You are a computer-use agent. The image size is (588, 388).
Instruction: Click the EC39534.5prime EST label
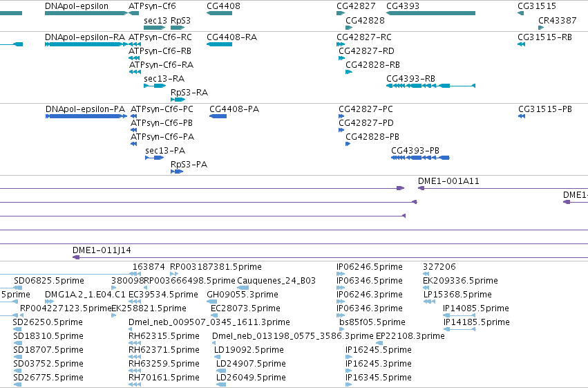pyautogui.click(x=163, y=295)
